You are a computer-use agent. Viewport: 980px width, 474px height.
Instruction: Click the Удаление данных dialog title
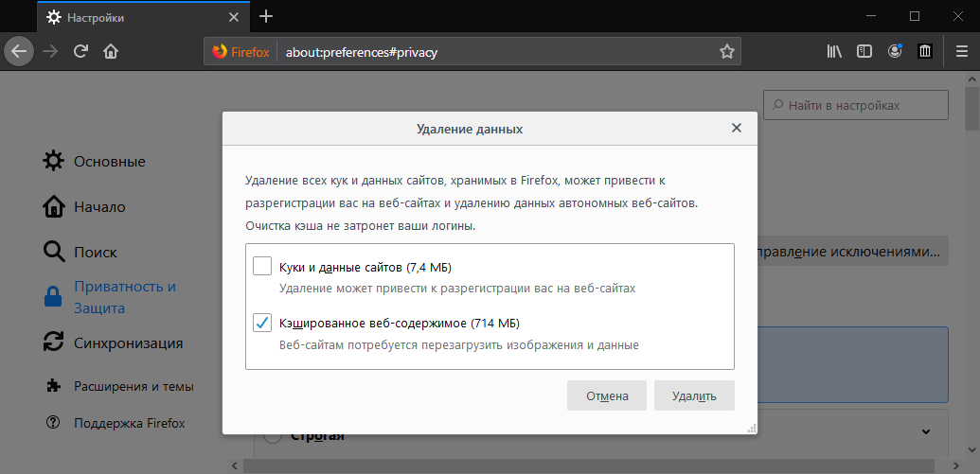coord(470,130)
